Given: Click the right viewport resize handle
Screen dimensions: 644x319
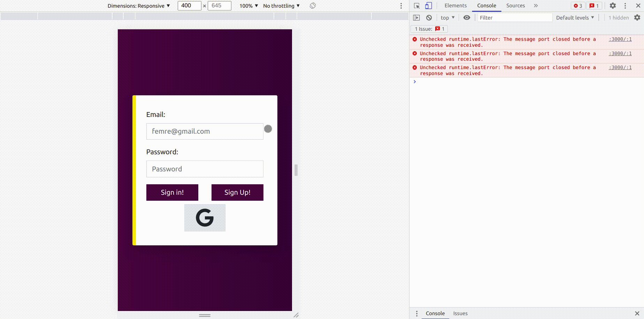Looking at the screenshot, I should tap(296, 170).
